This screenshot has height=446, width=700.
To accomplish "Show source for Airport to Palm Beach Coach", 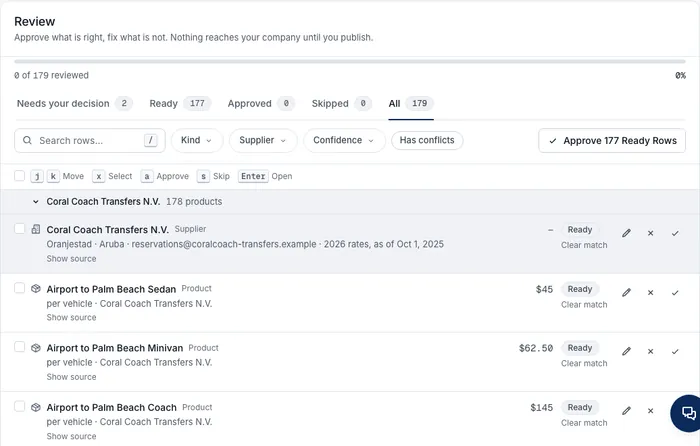I will tap(71, 436).
